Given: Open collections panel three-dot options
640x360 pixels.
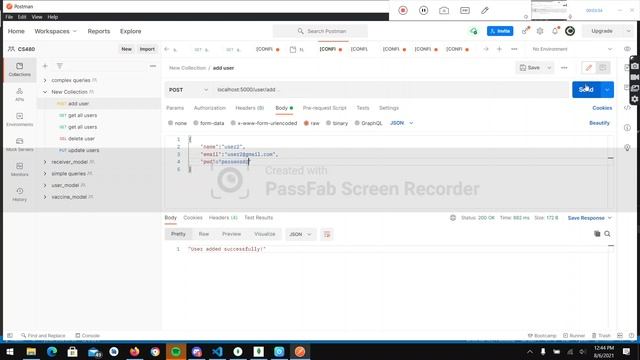Looking at the screenshot, I should (x=153, y=66).
